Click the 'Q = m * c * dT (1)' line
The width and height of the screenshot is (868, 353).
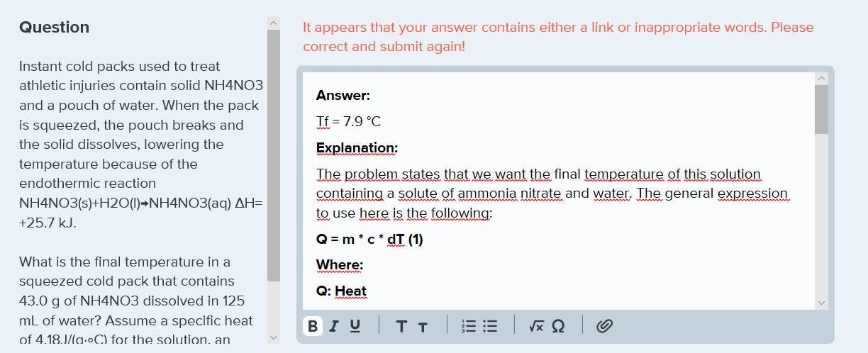click(x=369, y=240)
